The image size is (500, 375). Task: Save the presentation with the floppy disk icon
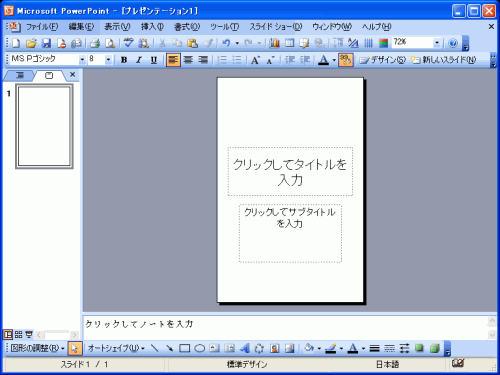pos(46,43)
